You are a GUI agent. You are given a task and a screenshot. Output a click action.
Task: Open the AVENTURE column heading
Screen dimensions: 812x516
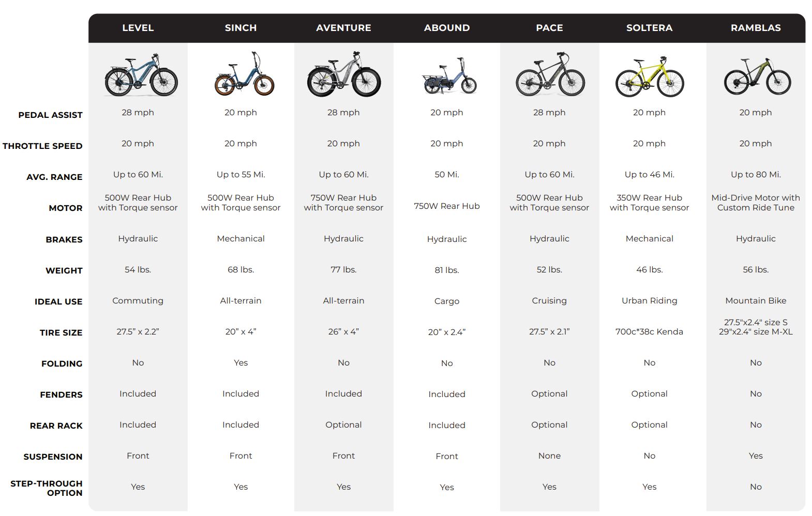tap(343, 28)
